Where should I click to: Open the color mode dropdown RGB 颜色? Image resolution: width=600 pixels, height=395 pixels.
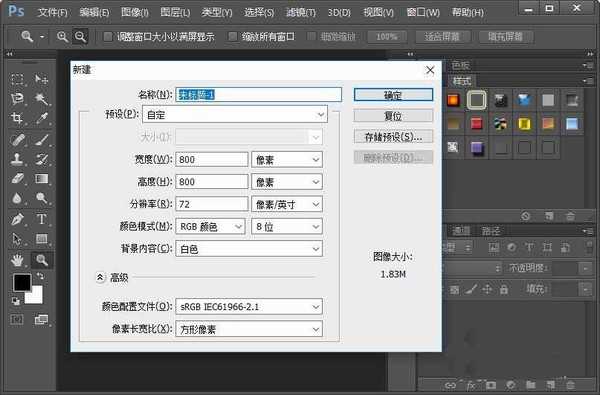(x=210, y=227)
